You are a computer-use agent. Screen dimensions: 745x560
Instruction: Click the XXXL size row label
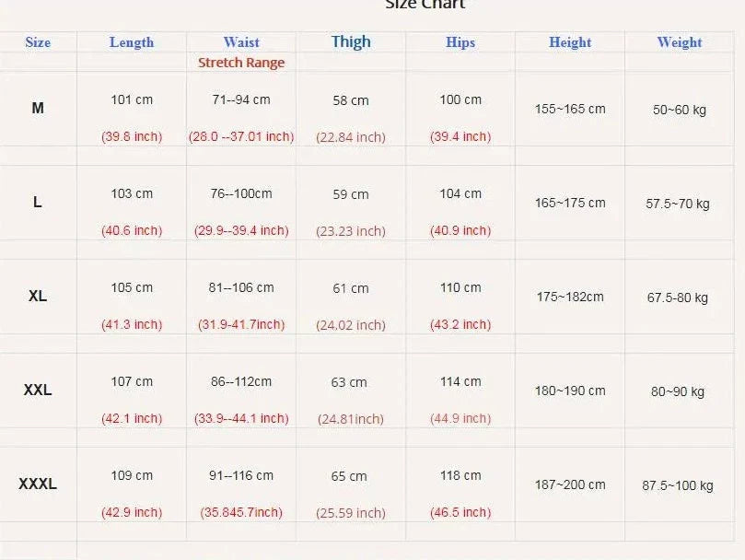[x=38, y=484]
